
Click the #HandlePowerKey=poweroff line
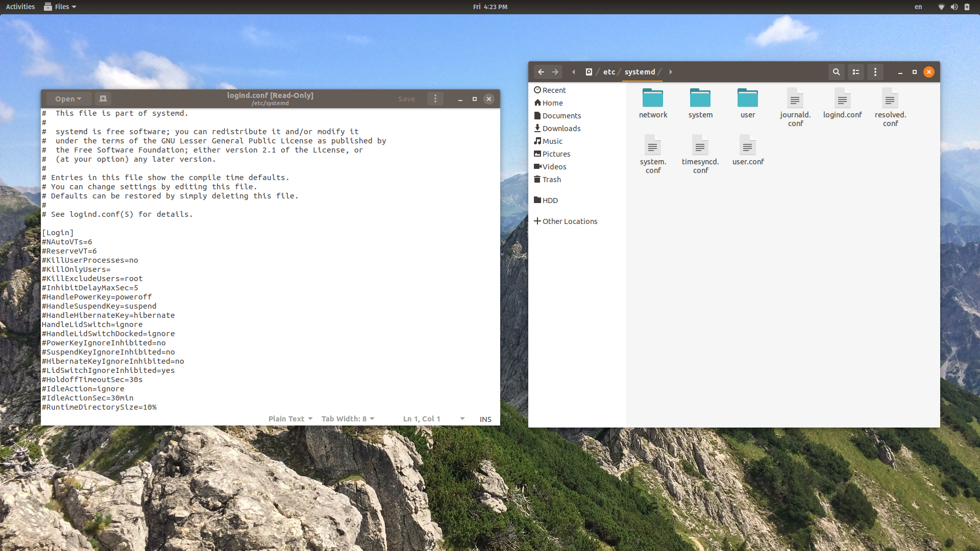97,297
